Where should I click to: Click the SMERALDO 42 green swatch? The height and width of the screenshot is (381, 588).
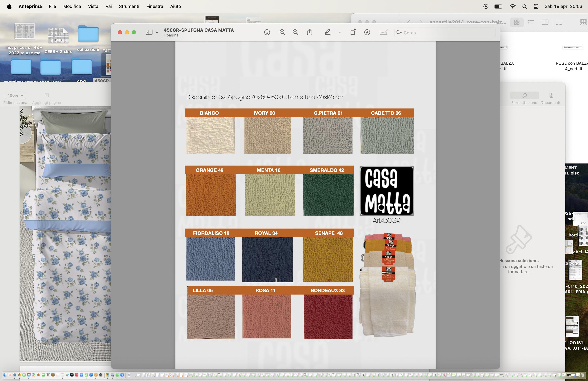pos(328,195)
